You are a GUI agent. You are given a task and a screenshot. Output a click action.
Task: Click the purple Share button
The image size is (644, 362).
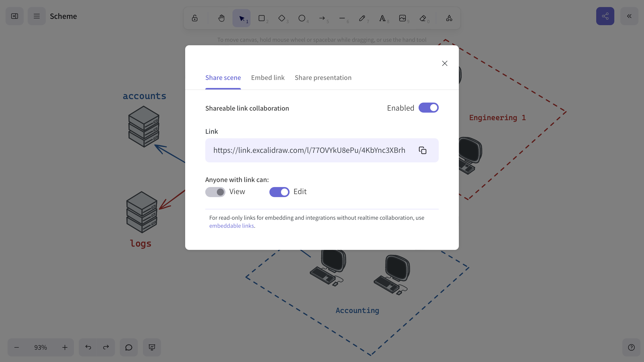(605, 16)
